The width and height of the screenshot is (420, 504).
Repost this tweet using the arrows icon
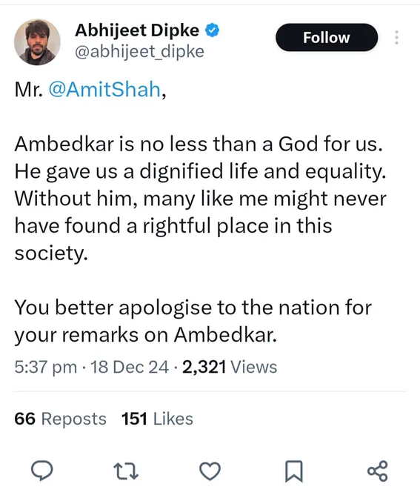[126, 471]
